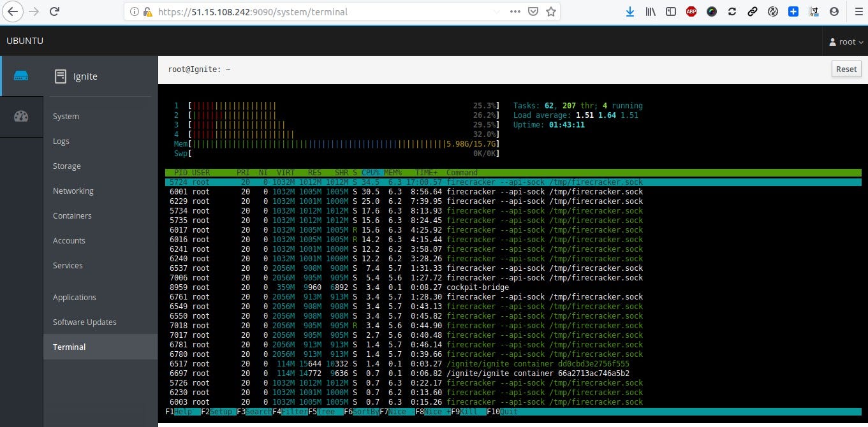
Task: Click the round colorful dial extension icon
Action: pyautogui.click(x=712, y=11)
